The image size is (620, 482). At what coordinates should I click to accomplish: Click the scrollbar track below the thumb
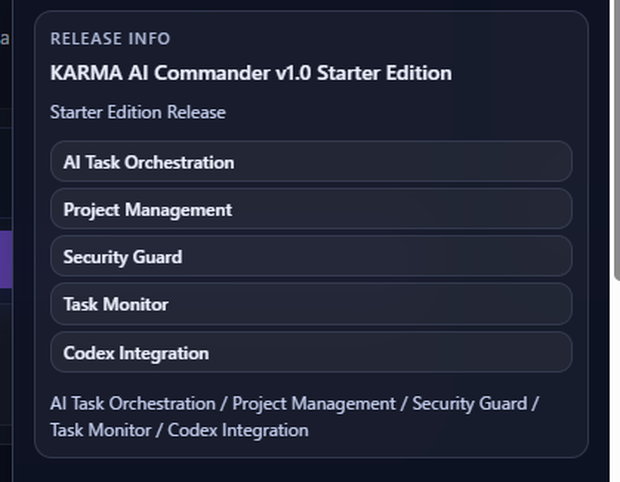tap(617, 380)
